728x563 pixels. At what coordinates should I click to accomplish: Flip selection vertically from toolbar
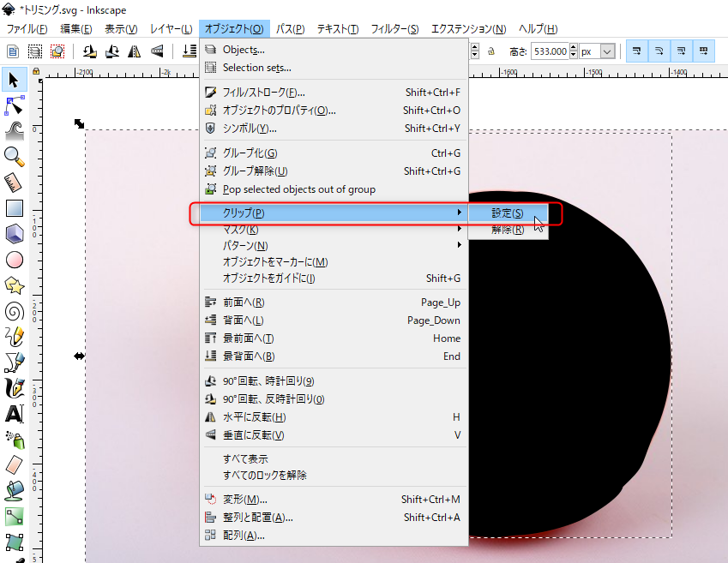pos(157,51)
